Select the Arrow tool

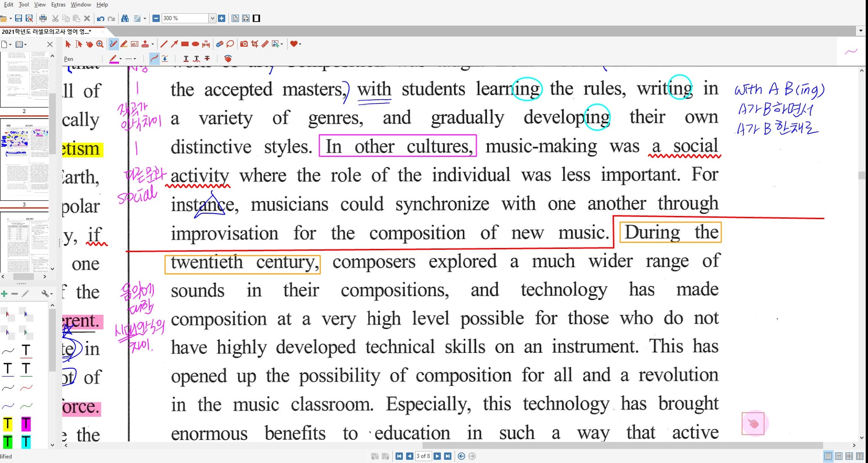pos(174,44)
